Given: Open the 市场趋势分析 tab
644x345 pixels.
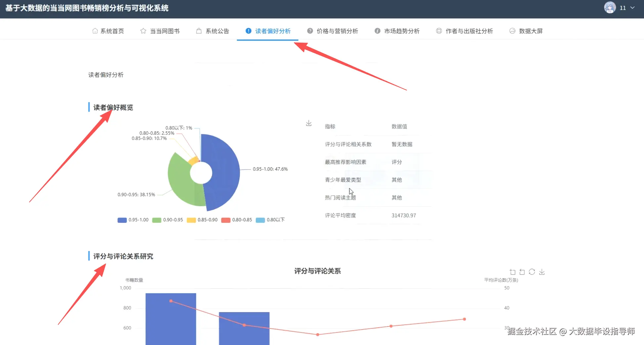Looking at the screenshot, I should [x=402, y=30].
